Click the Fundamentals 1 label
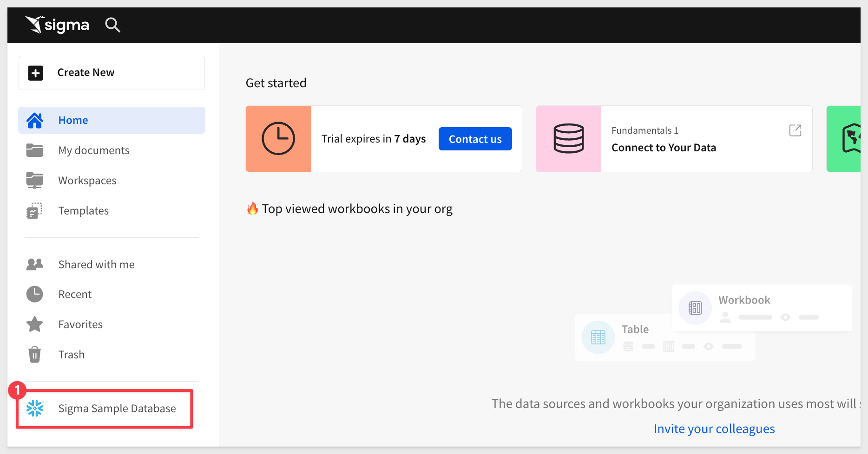868x454 pixels. [x=645, y=130]
